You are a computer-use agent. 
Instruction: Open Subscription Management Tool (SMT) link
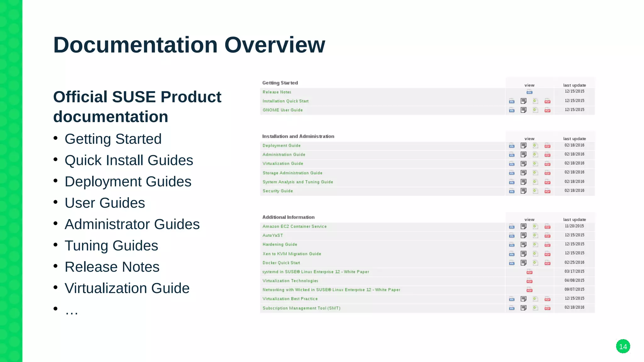coord(302,308)
